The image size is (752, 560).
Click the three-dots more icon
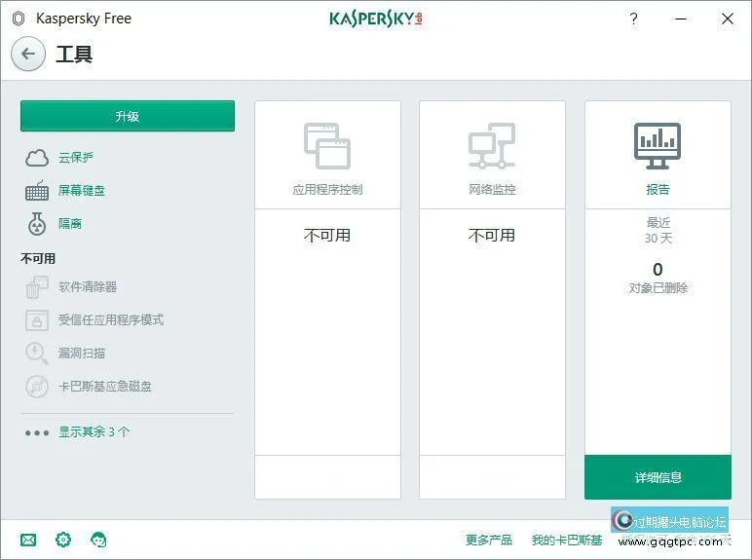pos(37,433)
